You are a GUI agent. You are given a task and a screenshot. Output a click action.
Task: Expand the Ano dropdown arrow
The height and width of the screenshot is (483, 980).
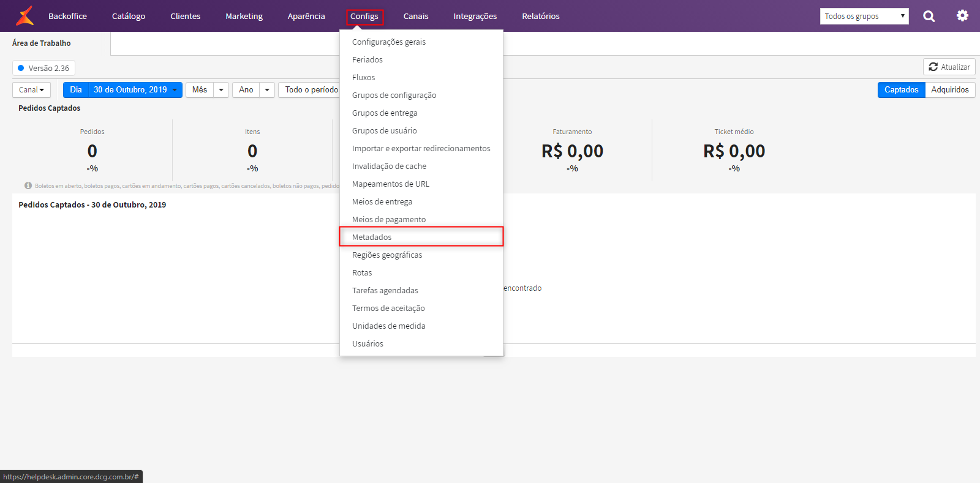tap(267, 90)
